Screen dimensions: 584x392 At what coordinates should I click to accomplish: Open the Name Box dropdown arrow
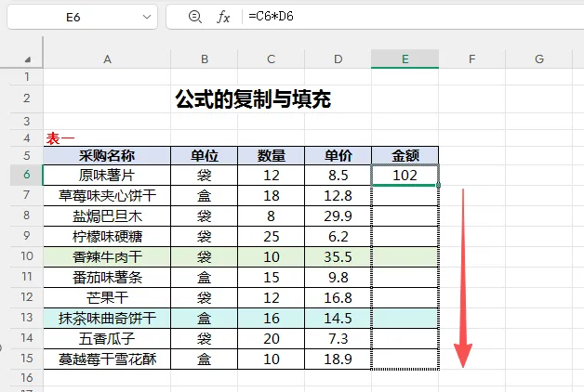point(147,17)
